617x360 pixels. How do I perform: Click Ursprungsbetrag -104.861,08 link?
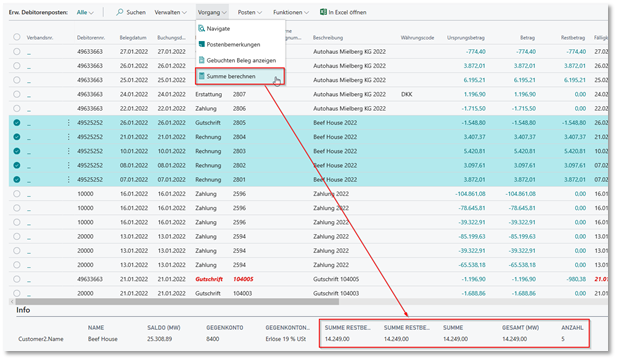pyautogui.click(x=470, y=194)
